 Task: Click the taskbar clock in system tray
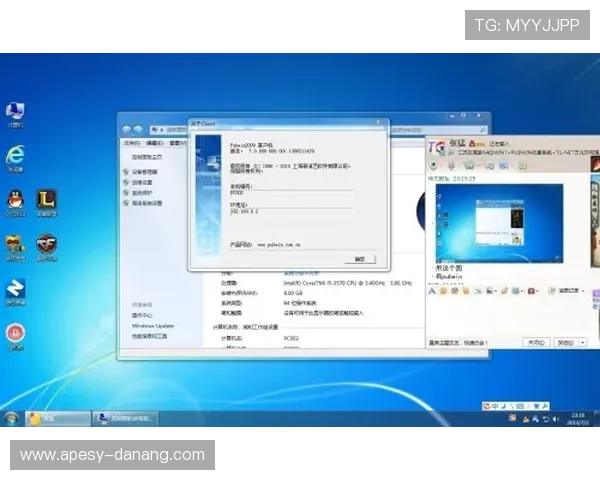point(578,418)
